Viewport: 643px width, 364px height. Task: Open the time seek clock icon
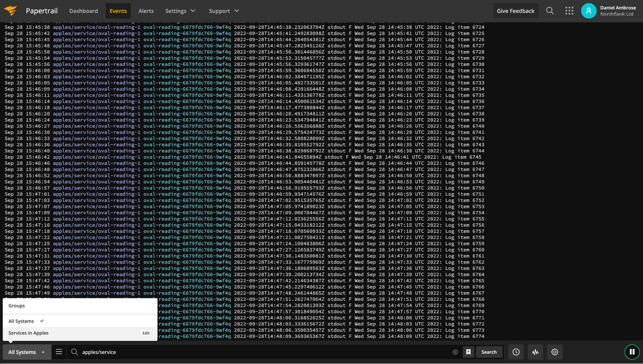(x=516, y=352)
